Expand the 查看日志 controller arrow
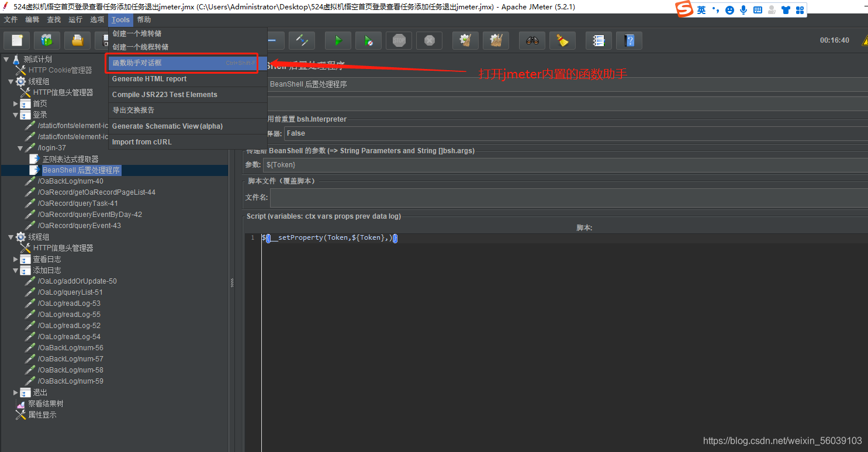Image resolution: width=868 pixels, height=452 pixels. (x=16, y=259)
